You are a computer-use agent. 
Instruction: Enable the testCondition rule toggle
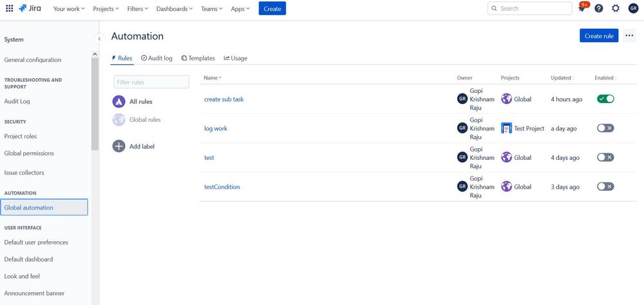pos(605,186)
